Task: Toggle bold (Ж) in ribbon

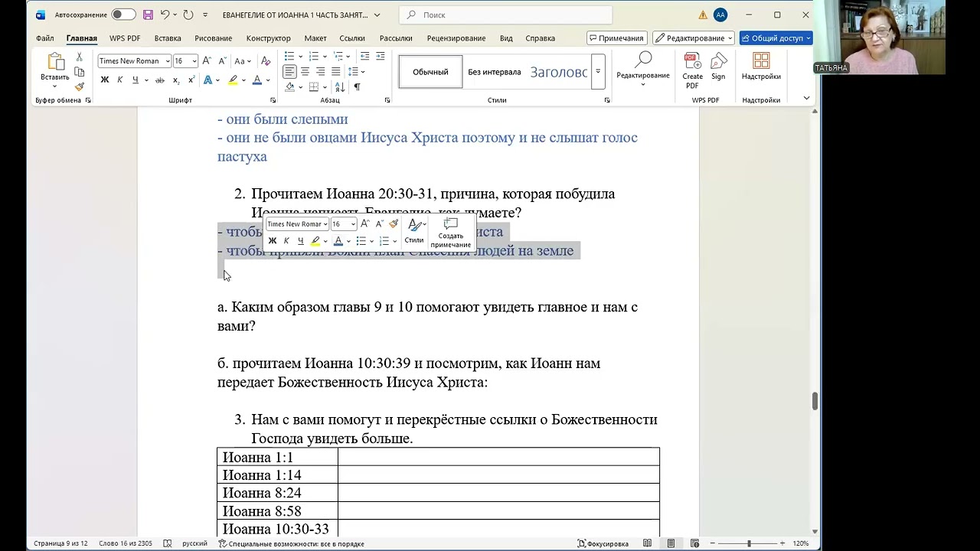Action: pos(105,80)
